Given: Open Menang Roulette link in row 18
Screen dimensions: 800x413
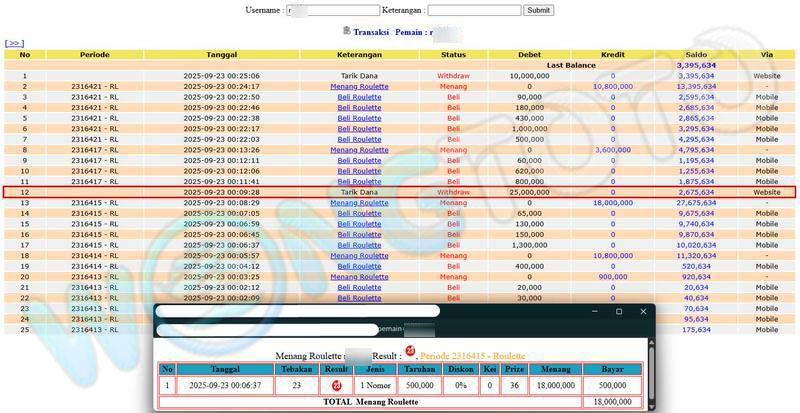Looking at the screenshot, I should coord(359,256).
